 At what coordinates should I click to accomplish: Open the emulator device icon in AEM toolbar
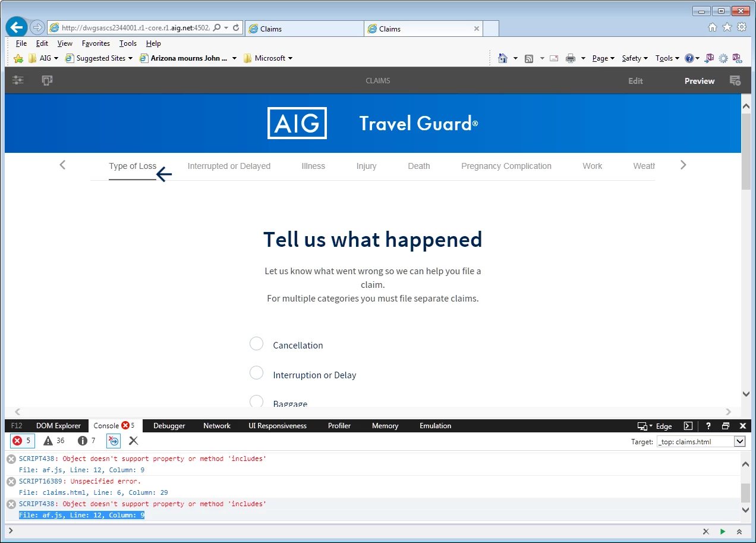tap(48, 80)
